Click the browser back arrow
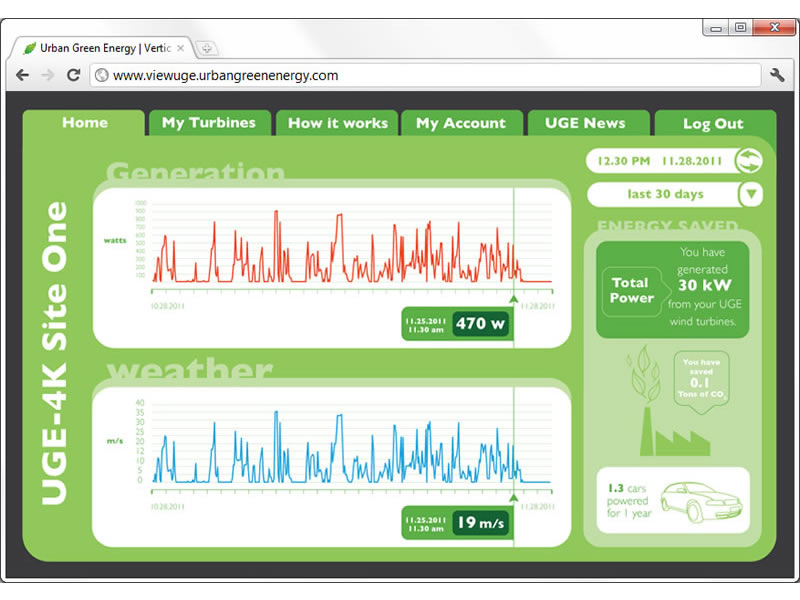This screenshot has height=600, width=800. [22, 75]
